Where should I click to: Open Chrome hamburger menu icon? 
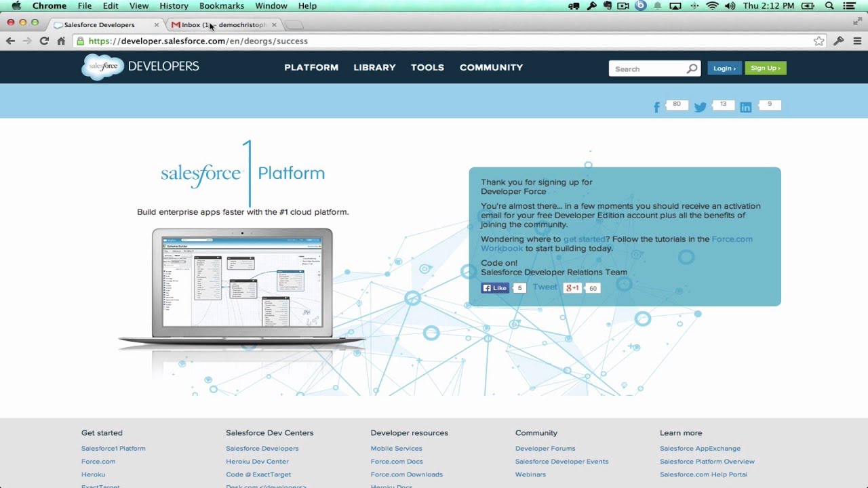857,41
